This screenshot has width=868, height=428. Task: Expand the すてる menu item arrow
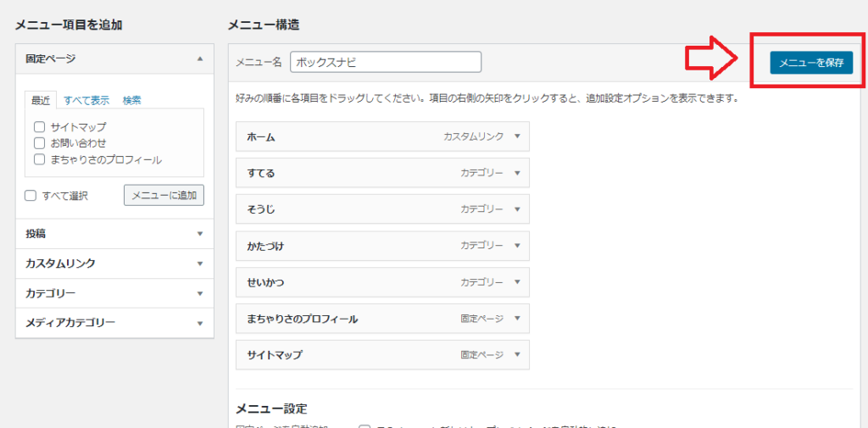pos(516,173)
